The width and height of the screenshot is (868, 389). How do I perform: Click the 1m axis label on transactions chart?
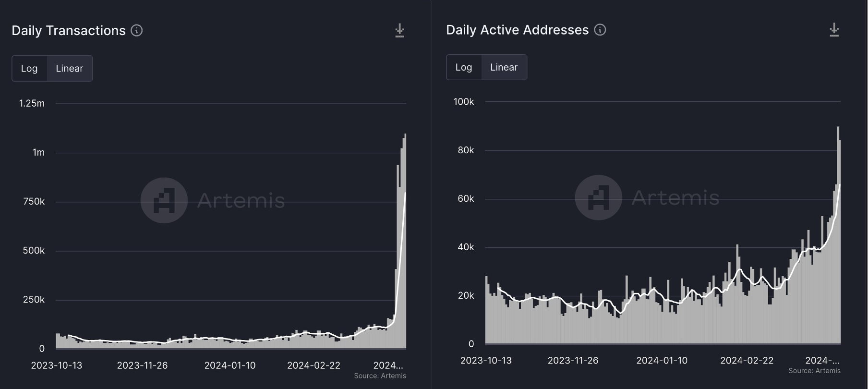tap(38, 153)
